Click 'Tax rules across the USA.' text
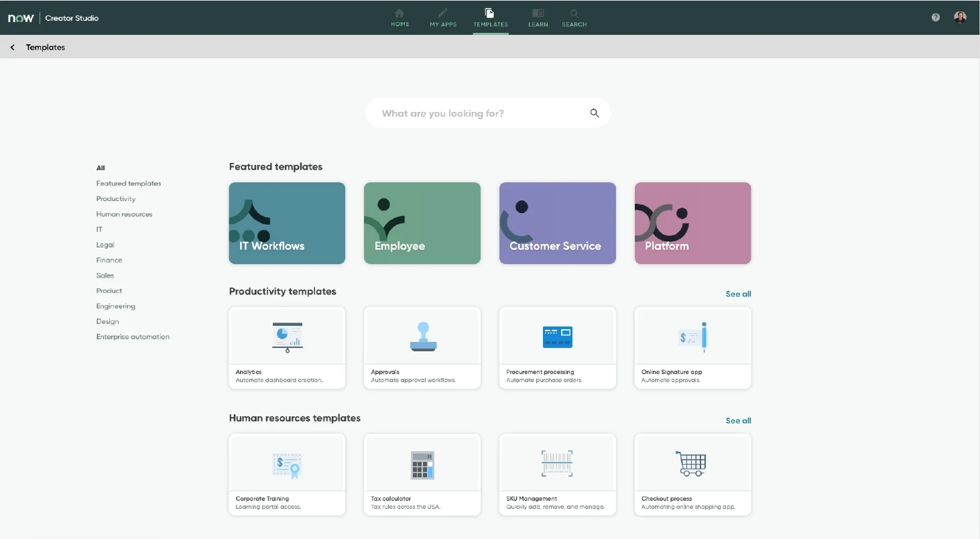The image size is (980, 539). (406, 507)
